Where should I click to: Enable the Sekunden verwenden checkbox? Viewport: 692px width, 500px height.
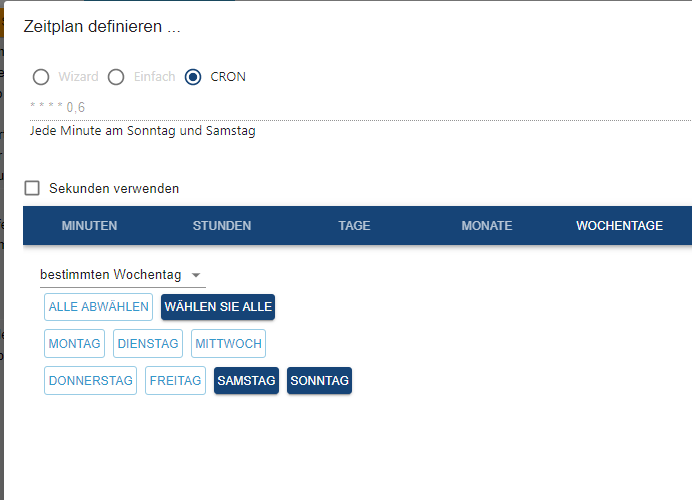point(32,188)
